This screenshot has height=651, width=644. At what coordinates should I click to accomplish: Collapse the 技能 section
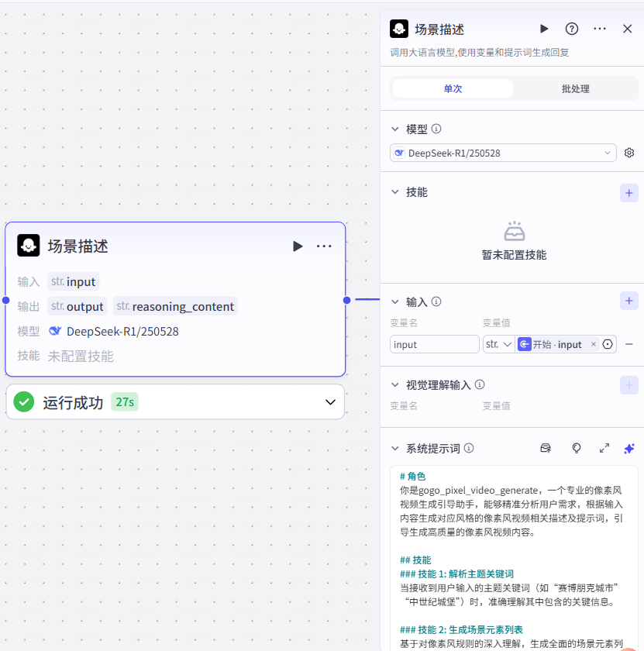tap(395, 192)
